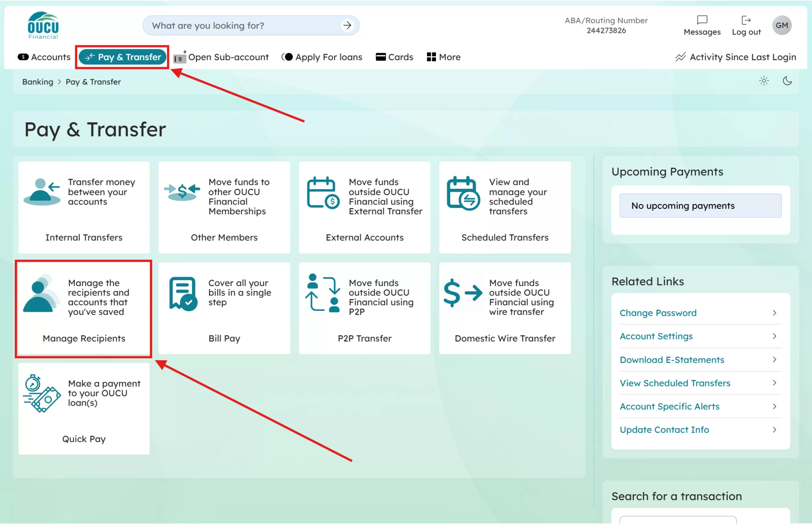This screenshot has height=525, width=812.
Task: Open the Internal Transfers card label
Action: [84, 237]
